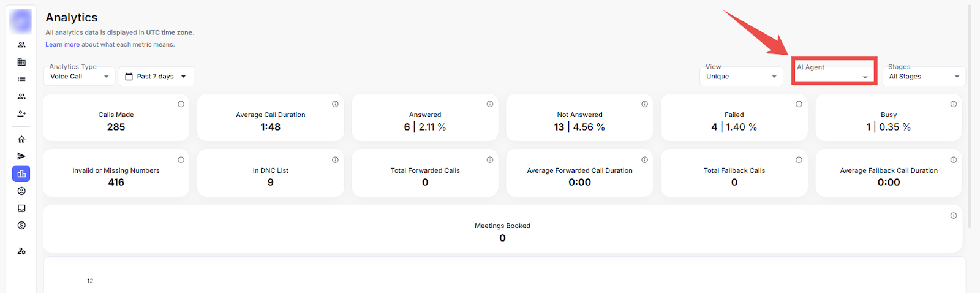Click the Learn more link

pos(62,45)
